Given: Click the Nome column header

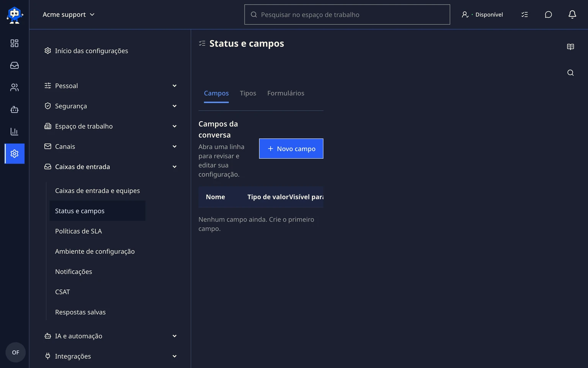Looking at the screenshot, I should pyautogui.click(x=216, y=197).
